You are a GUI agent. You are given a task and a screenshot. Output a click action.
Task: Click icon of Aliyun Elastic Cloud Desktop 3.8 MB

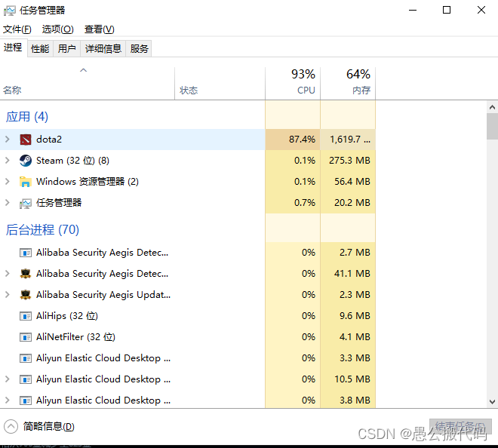26,400
